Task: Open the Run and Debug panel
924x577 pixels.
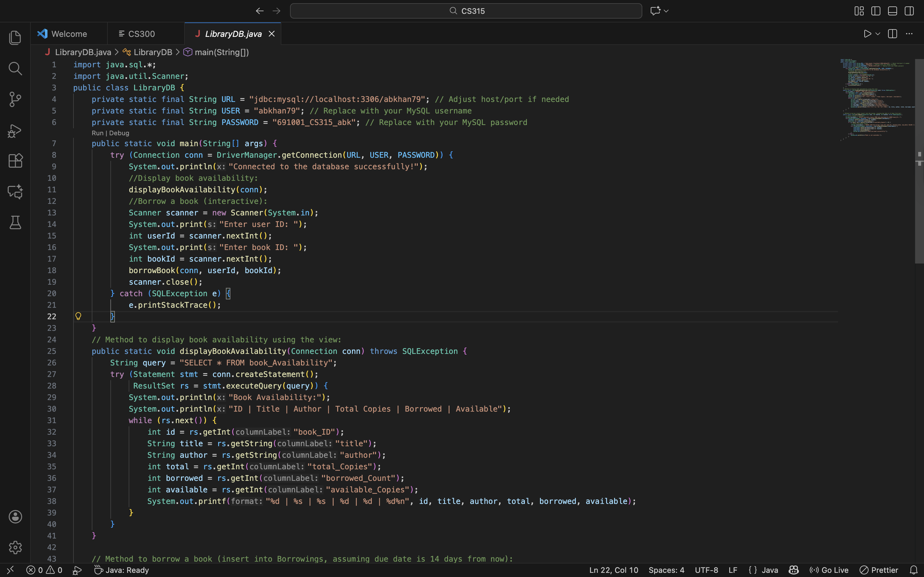Action: (x=15, y=131)
